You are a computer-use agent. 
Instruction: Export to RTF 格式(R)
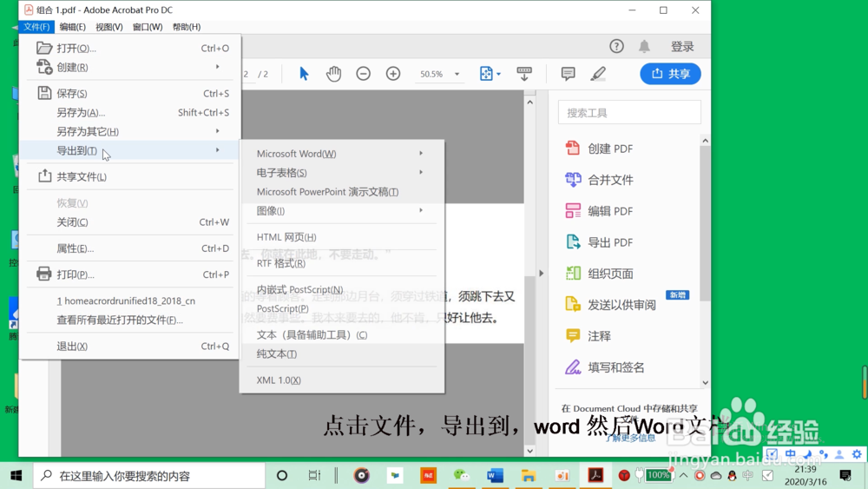[x=342, y=263]
